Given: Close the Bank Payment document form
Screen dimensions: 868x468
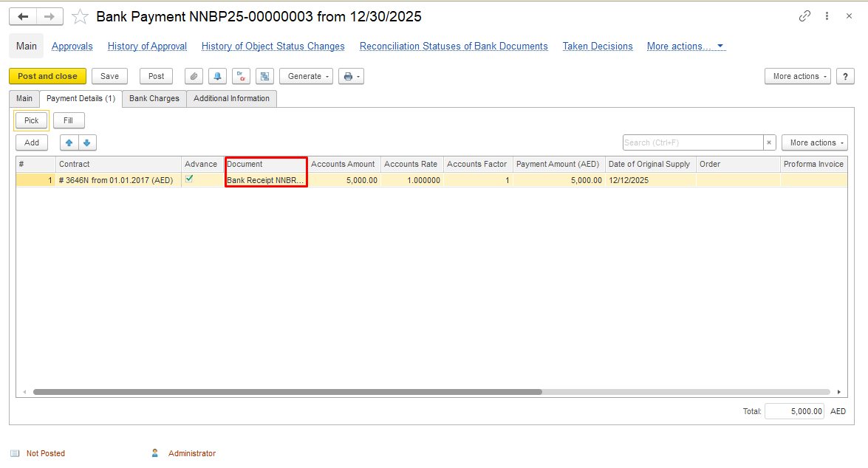Looking at the screenshot, I should pyautogui.click(x=849, y=16).
